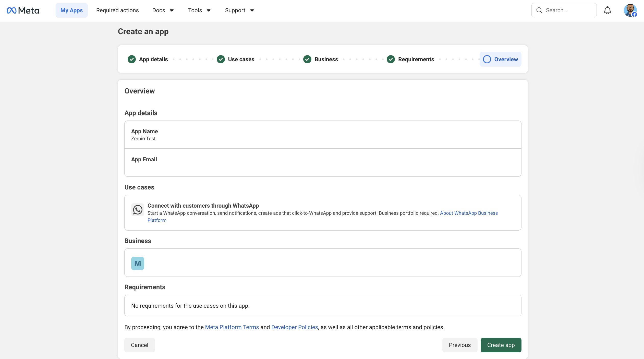Viewport: 644px width, 359px height.
Task: Expand the Support dropdown menu
Action: [x=239, y=10]
